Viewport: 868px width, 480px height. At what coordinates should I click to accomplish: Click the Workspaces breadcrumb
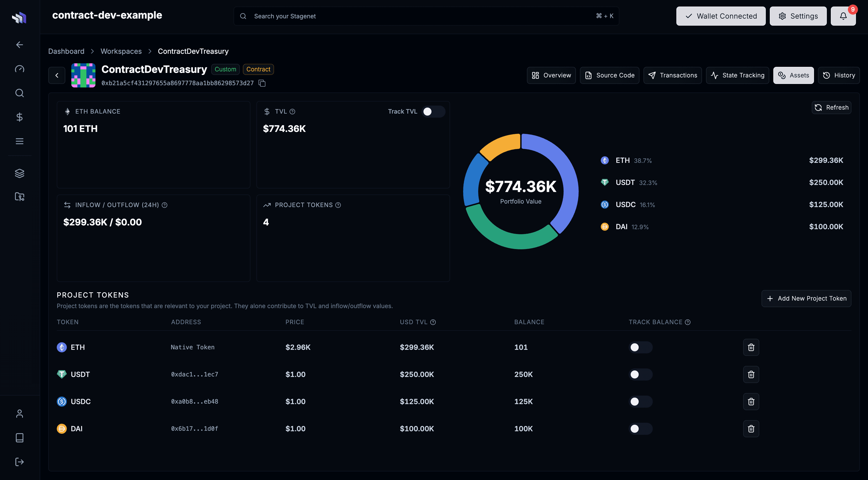121,51
